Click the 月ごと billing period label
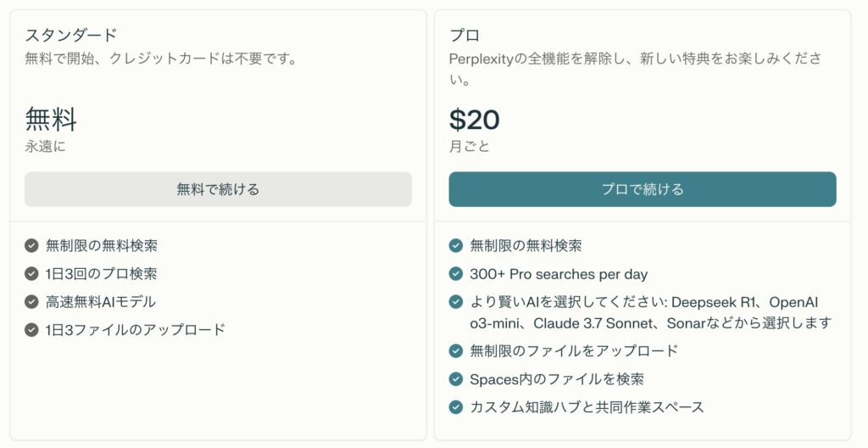 pos(470,147)
